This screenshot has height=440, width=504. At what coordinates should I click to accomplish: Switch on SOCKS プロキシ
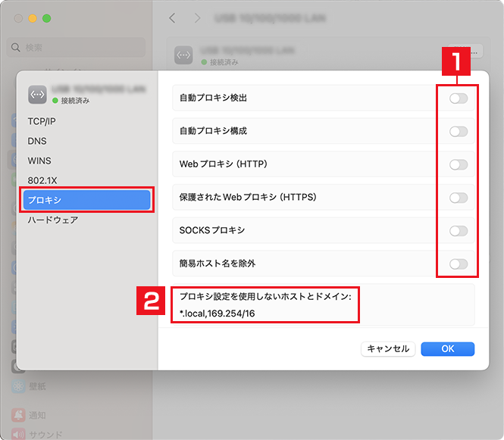(x=458, y=231)
